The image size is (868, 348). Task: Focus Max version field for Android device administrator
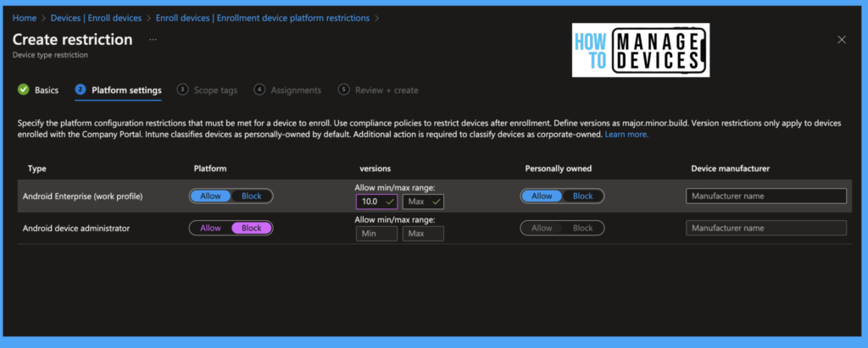pos(423,234)
